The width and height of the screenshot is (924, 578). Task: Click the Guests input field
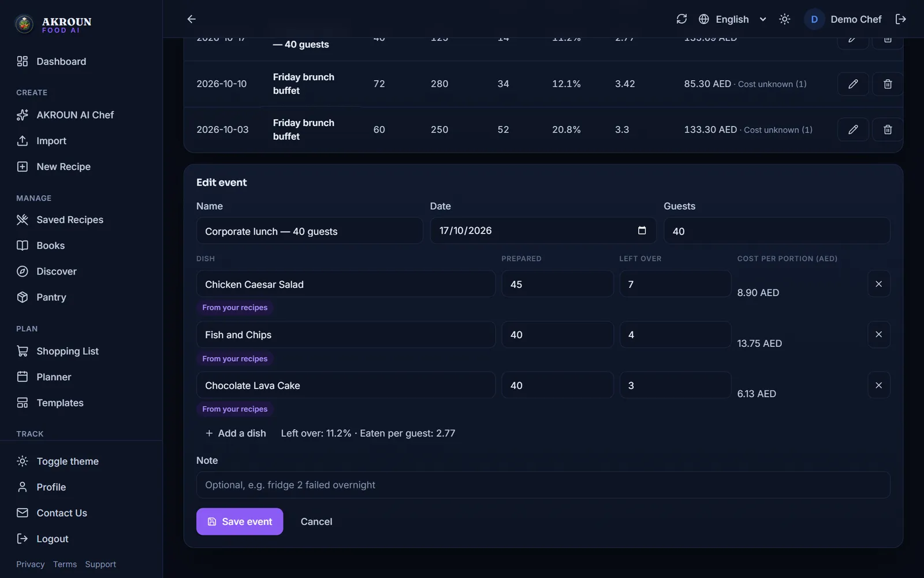tap(777, 231)
